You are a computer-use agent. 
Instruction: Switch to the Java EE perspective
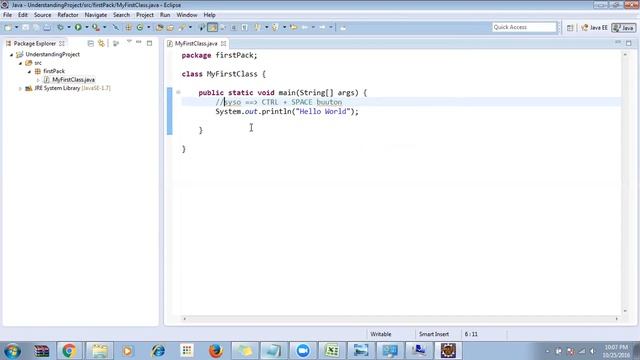(594, 28)
